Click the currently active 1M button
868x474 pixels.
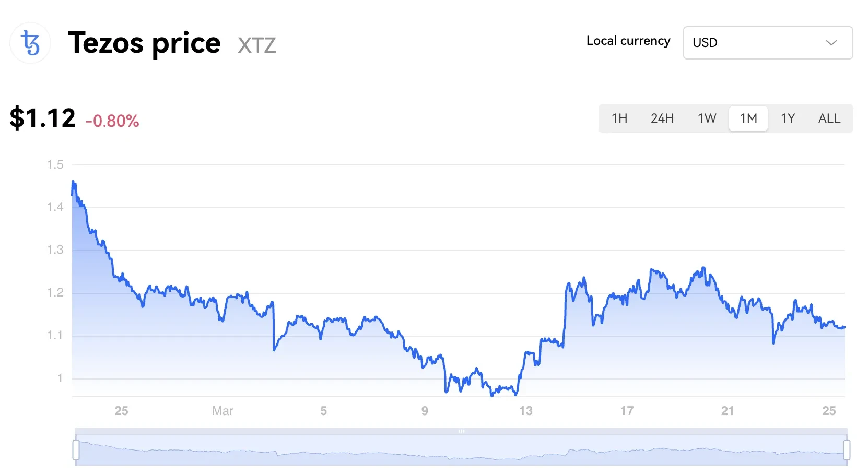[748, 118]
